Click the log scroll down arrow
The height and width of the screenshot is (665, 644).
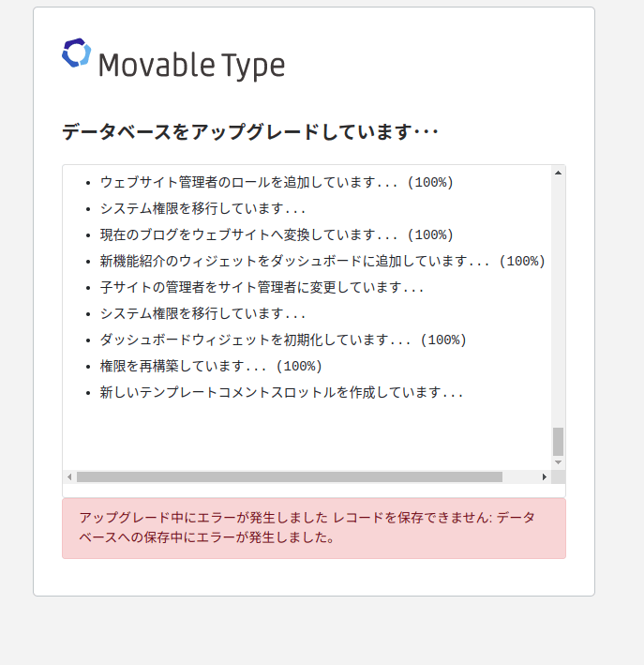pos(558,462)
